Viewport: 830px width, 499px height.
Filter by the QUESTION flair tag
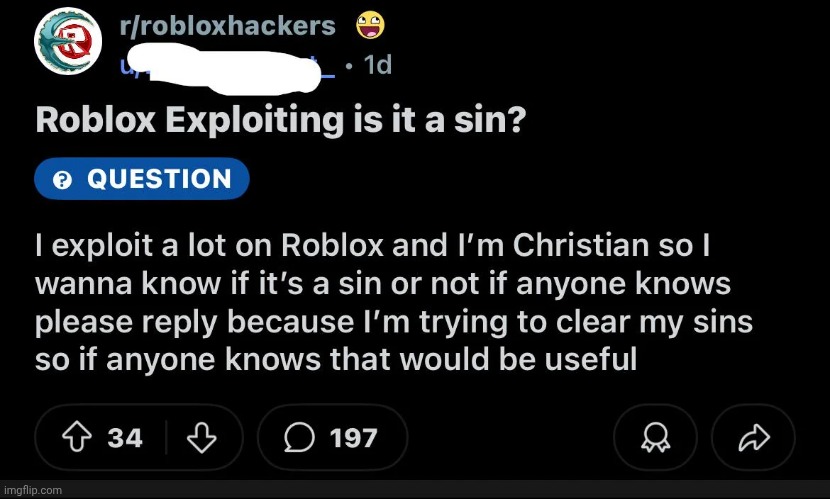142,179
